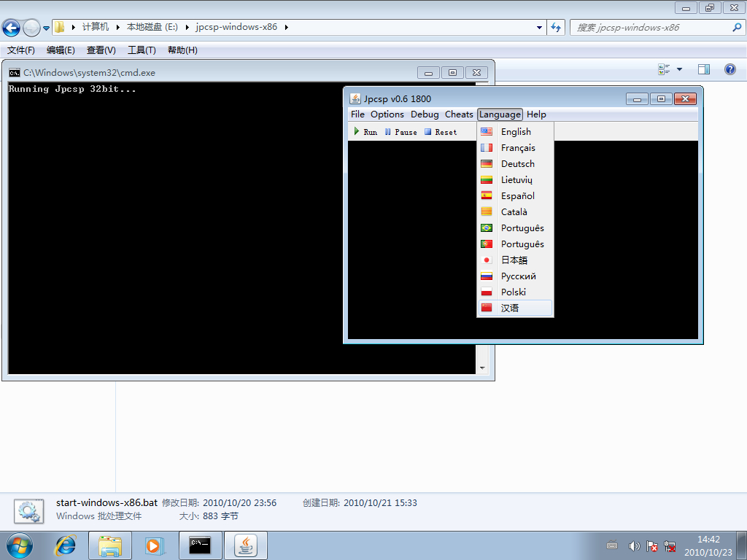Open 编辑(E) menu
Viewport: 747px width, 560px height.
click(x=61, y=50)
